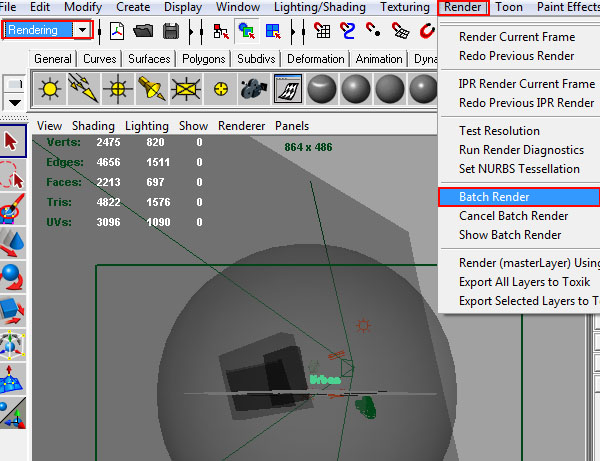Assign the fourth sphere material icon

(423, 89)
